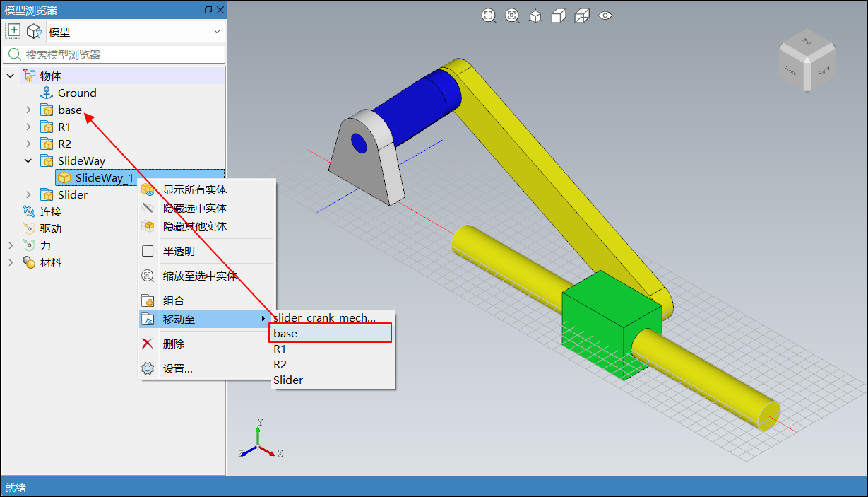Undock the model browser panel

click(x=208, y=10)
